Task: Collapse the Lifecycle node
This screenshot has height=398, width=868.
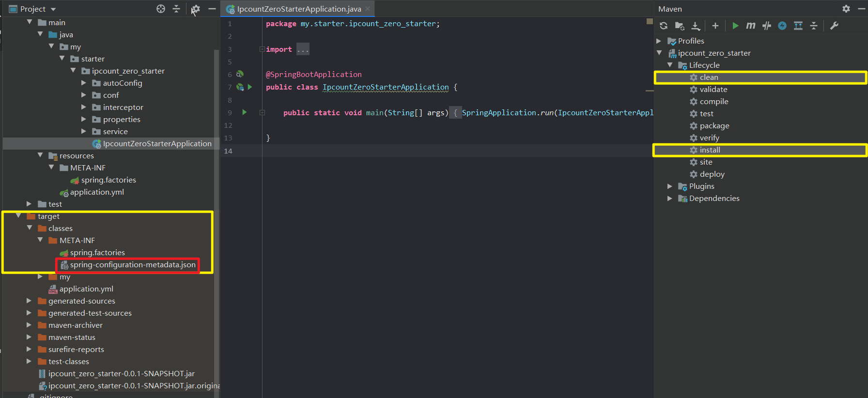Action: [x=670, y=65]
